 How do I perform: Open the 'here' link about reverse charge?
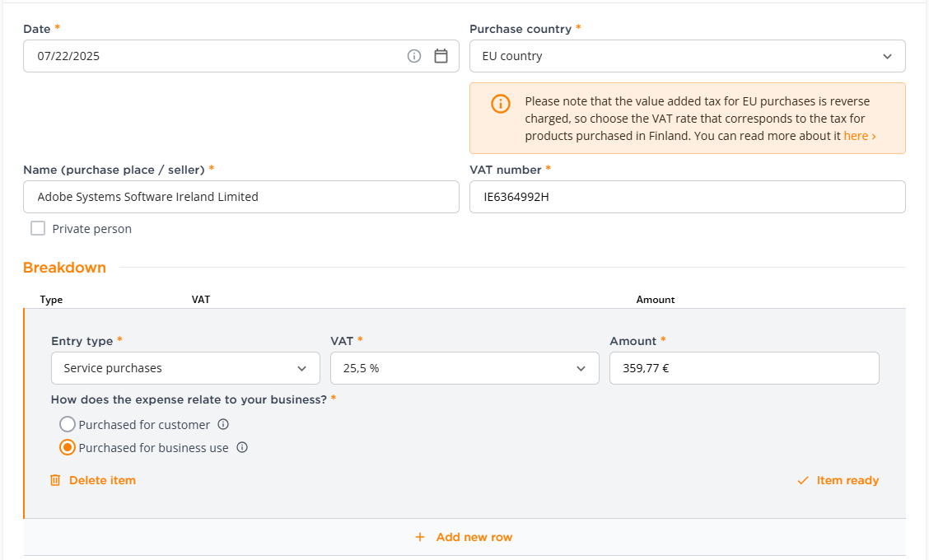click(859, 136)
